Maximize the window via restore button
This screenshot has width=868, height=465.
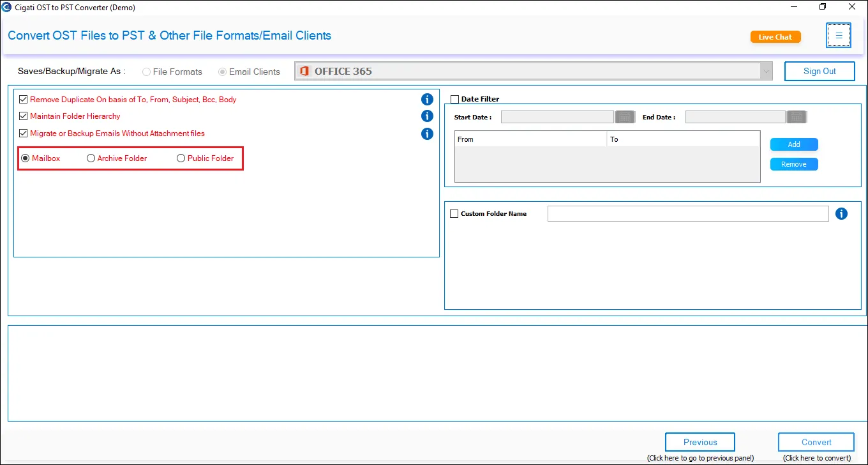pyautogui.click(x=823, y=7)
